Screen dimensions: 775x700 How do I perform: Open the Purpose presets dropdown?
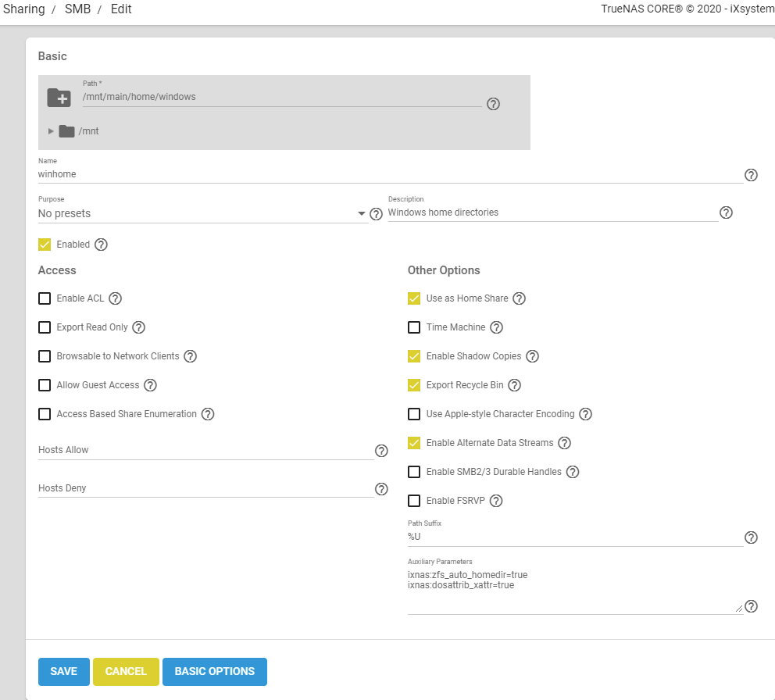pyautogui.click(x=202, y=213)
